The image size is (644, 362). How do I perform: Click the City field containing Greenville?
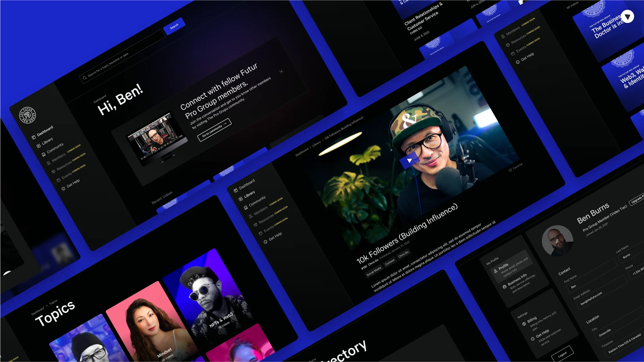point(619,324)
